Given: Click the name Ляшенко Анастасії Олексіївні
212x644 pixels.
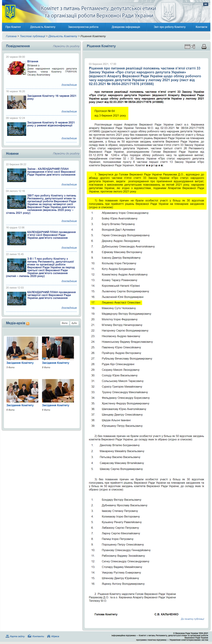Looking at the screenshot, I should click(121, 302).
